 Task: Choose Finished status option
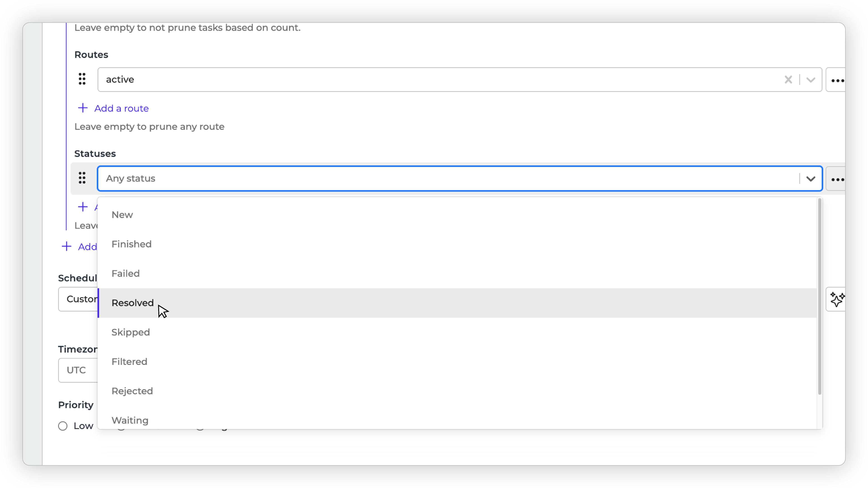131,244
